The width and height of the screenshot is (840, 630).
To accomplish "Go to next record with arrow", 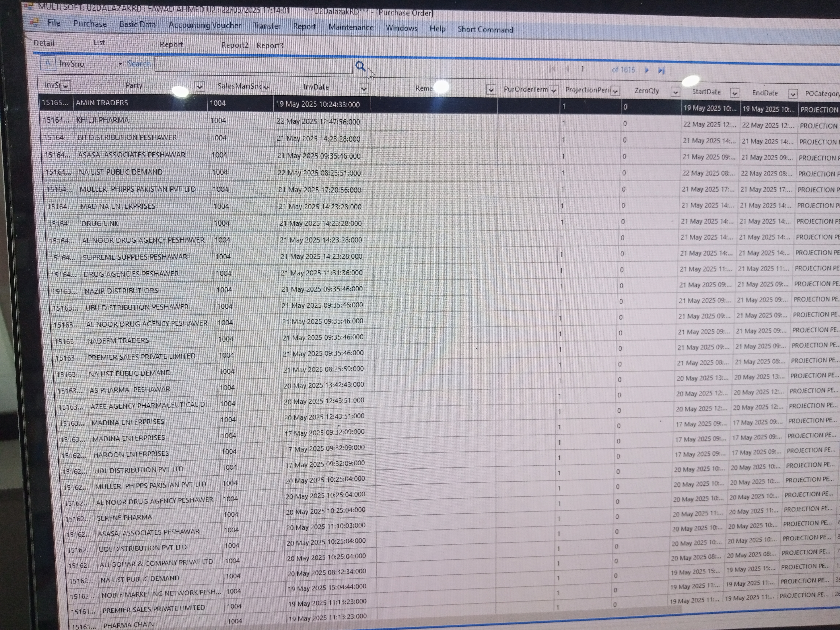I will click(x=647, y=70).
